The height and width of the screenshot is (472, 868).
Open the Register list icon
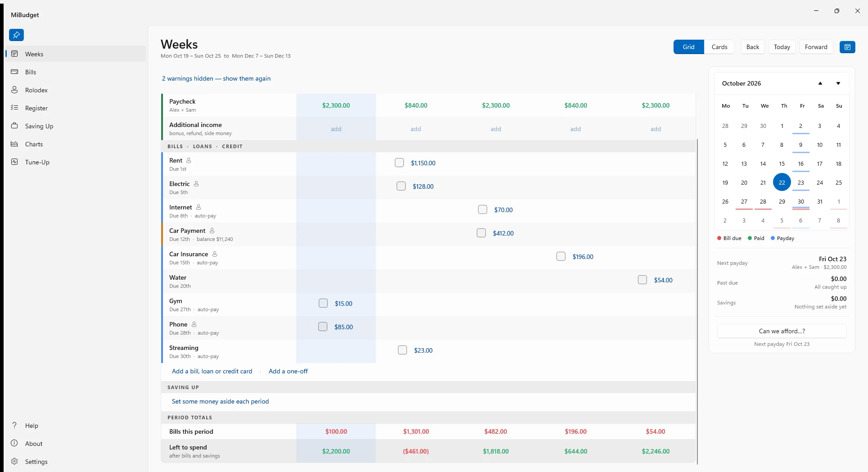pyautogui.click(x=14, y=108)
